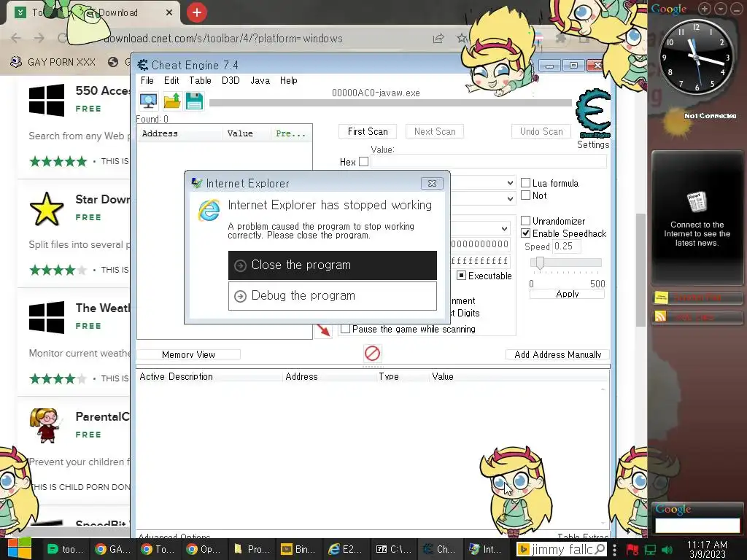Click the red no-entry clear list icon
This screenshot has width=747, height=560.
pyautogui.click(x=372, y=354)
